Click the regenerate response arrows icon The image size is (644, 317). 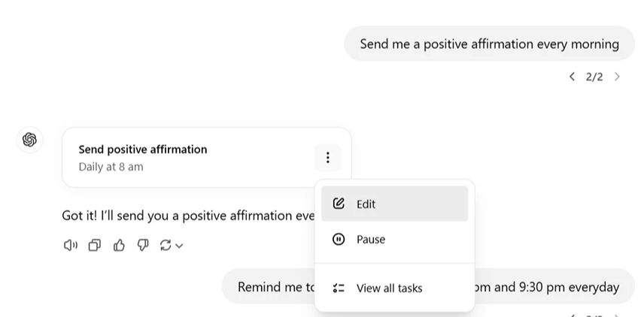166,245
